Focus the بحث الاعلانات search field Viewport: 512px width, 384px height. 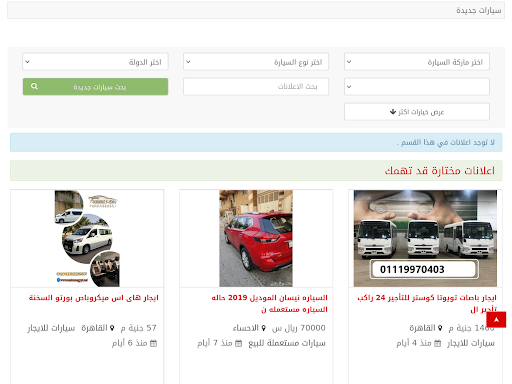(x=256, y=87)
